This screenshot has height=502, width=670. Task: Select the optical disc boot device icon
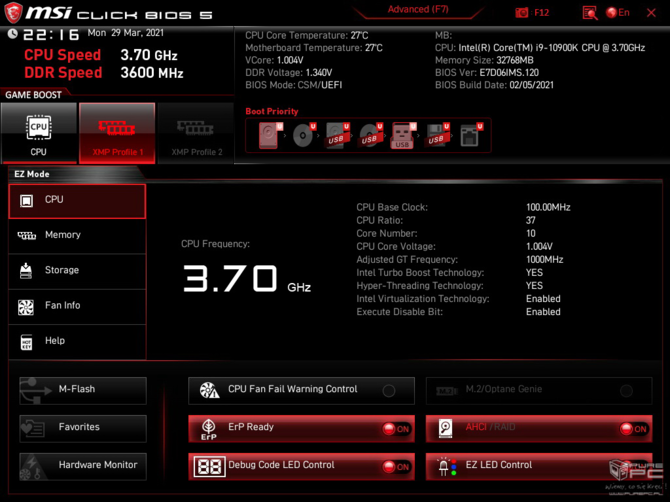click(304, 135)
